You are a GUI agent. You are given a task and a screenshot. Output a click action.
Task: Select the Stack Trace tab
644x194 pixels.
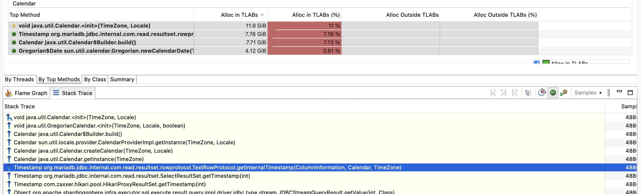click(x=73, y=93)
